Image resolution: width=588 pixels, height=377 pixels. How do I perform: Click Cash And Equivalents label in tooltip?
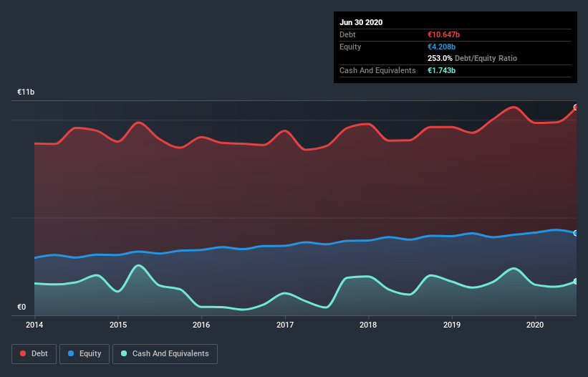point(377,70)
